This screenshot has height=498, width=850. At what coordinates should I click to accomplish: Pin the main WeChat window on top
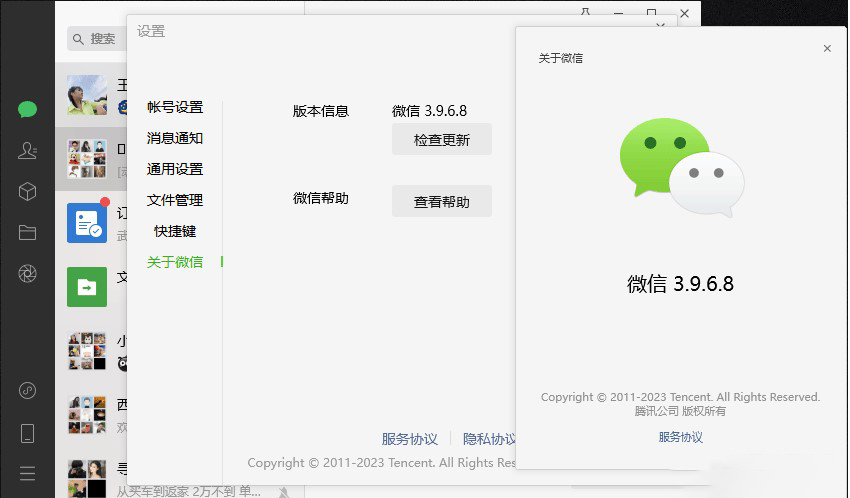(585, 12)
